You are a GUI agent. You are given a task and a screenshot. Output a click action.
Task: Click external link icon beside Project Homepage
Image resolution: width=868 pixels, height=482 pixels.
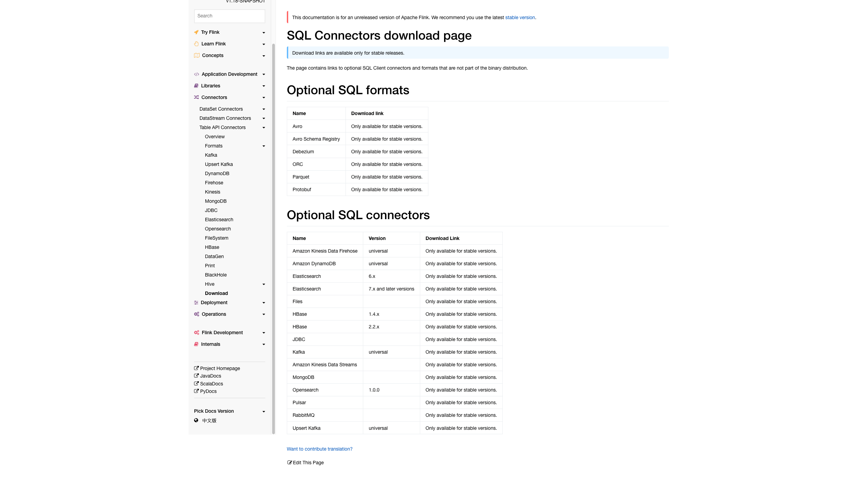(196, 368)
